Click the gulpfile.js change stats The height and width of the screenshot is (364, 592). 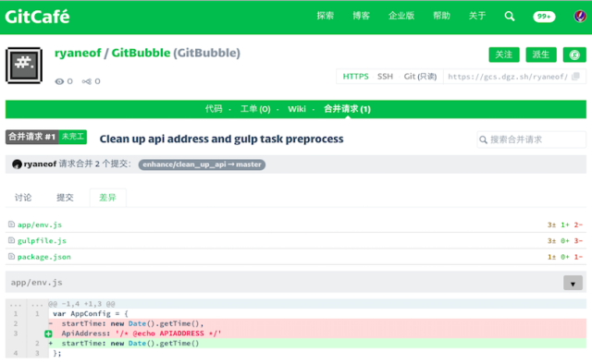pyautogui.click(x=565, y=240)
